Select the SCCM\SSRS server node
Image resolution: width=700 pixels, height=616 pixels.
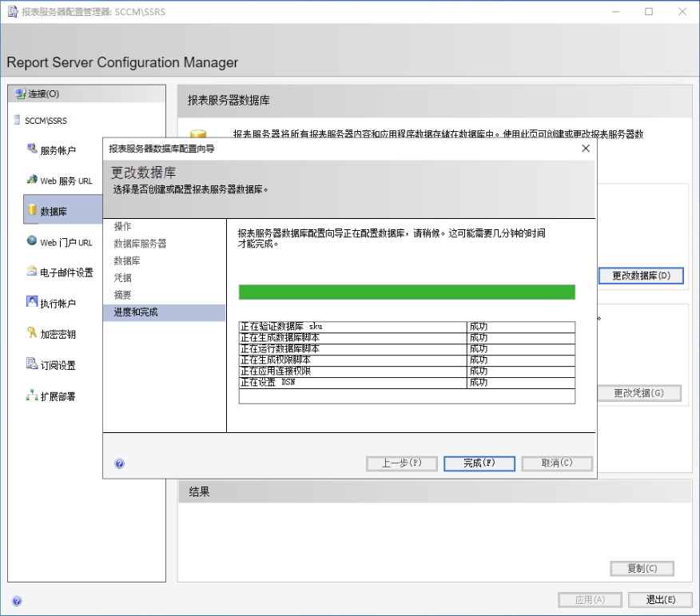point(46,121)
